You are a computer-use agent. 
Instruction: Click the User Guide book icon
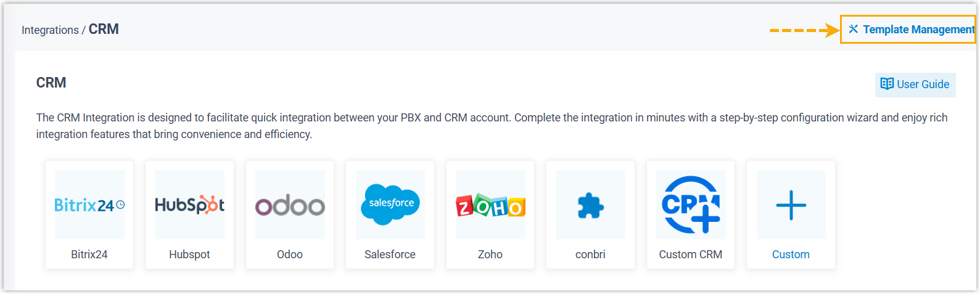tap(887, 84)
